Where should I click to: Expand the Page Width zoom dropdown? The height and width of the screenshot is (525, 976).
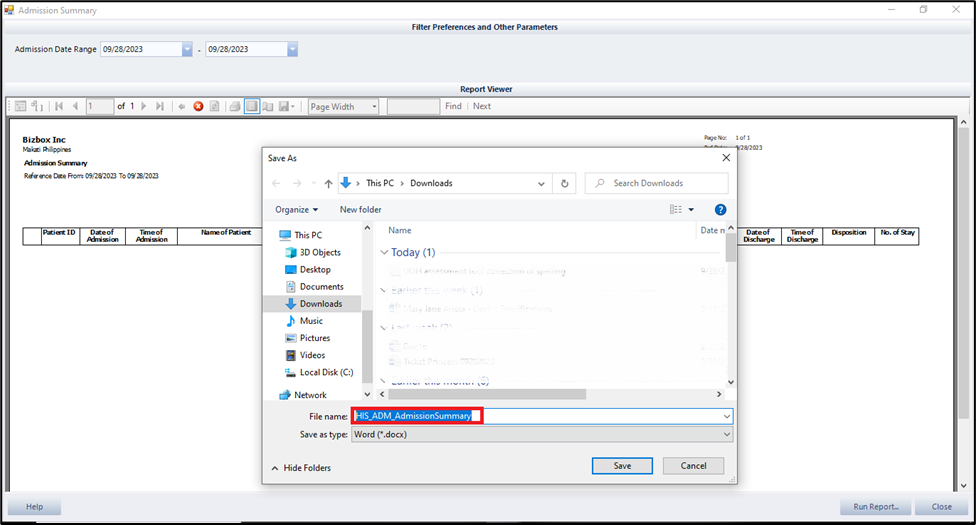[x=374, y=106]
